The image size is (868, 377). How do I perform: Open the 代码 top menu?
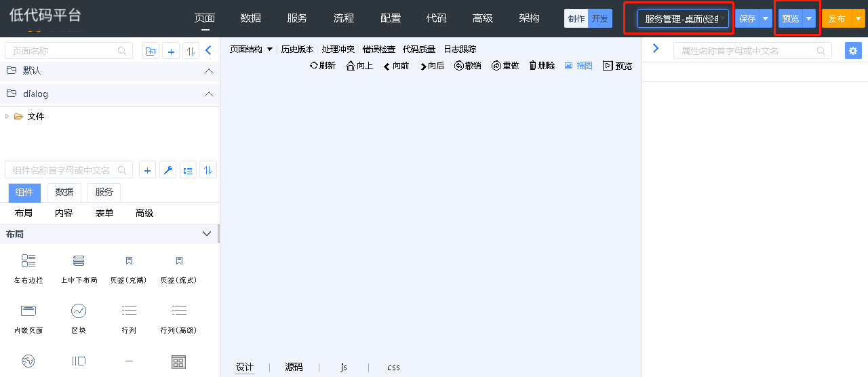pos(436,18)
